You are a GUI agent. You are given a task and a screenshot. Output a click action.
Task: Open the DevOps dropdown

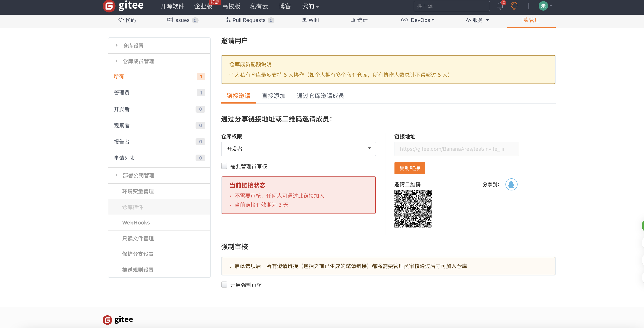coord(418,20)
